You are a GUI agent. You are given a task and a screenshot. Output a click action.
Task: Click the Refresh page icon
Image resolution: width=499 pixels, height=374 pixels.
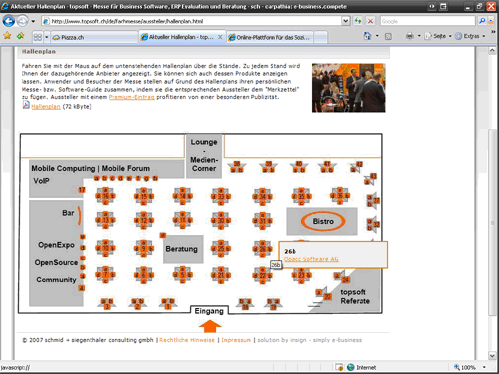[x=358, y=21]
